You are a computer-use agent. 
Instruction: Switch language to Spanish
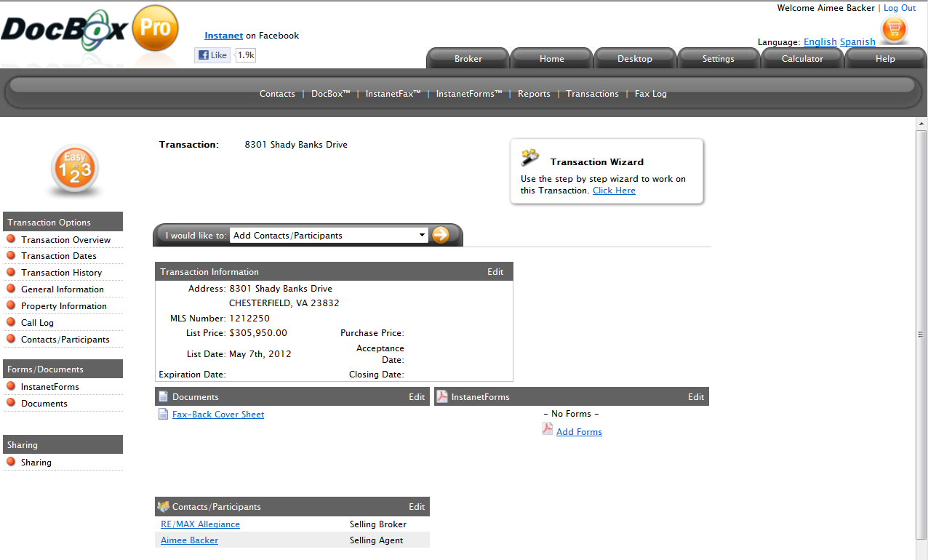(x=857, y=42)
